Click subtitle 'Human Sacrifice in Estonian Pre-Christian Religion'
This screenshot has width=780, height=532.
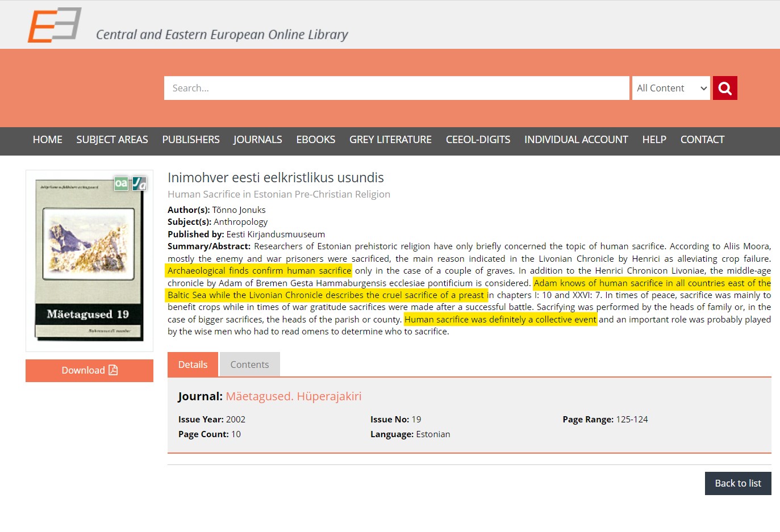pos(279,194)
